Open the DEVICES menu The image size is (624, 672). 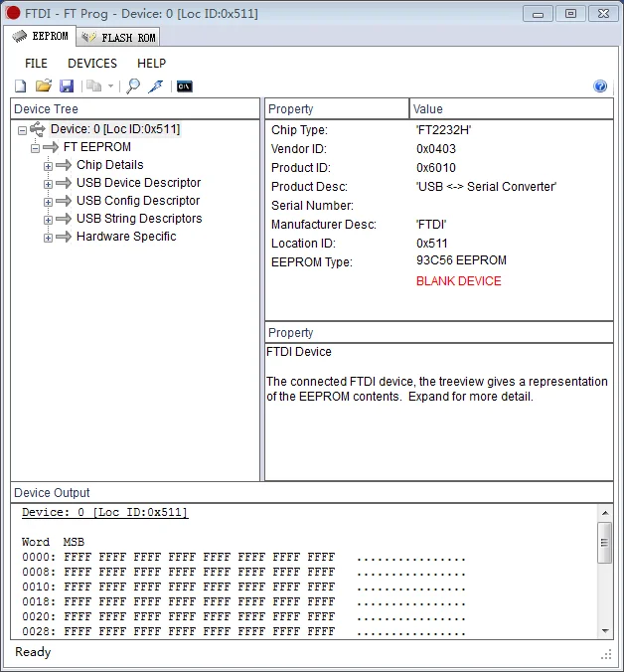(x=92, y=64)
